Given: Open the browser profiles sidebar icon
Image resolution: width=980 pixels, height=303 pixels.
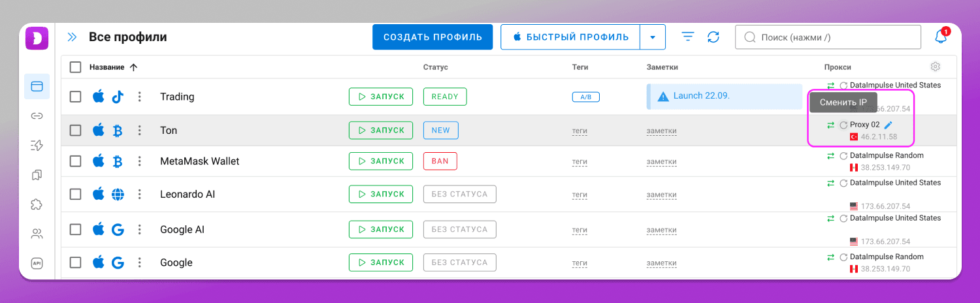Looking at the screenshot, I should [37, 86].
